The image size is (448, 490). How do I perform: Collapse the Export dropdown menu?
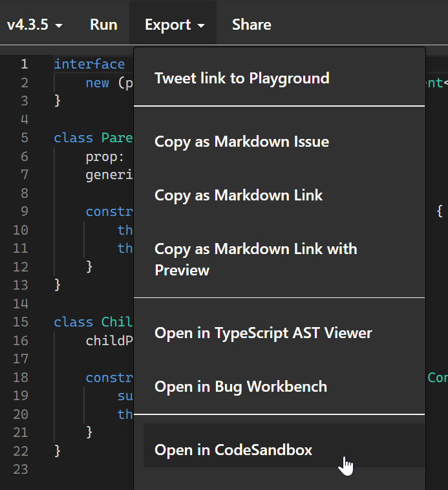(175, 25)
